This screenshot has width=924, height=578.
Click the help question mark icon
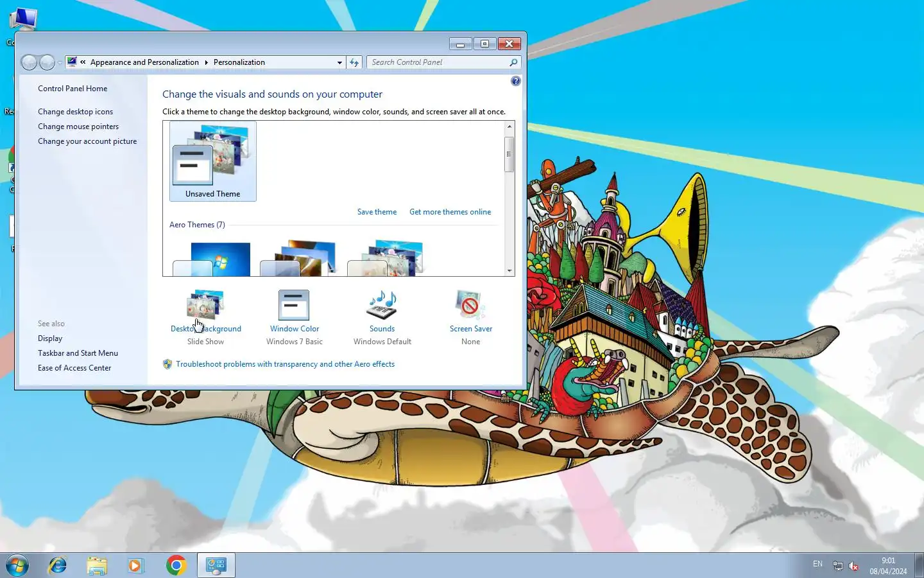515,81
